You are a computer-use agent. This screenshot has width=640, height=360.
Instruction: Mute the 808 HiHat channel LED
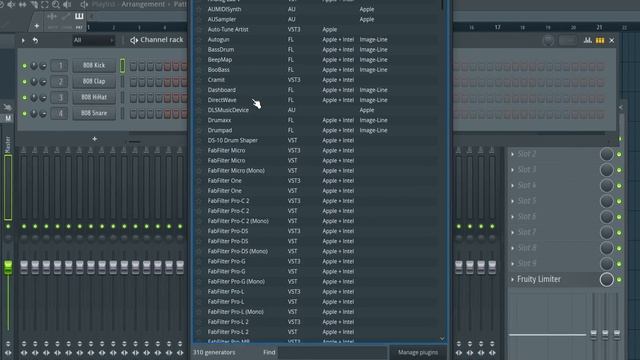tap(24, 98)
